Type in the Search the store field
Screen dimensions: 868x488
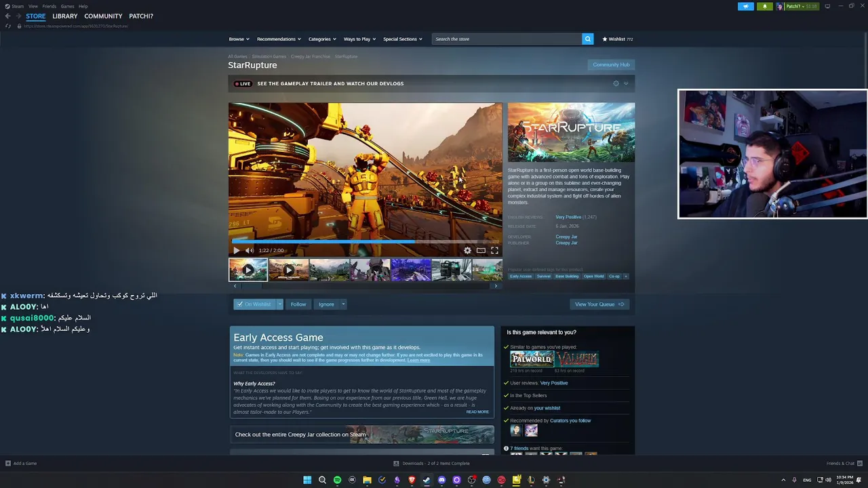[507, 39]
